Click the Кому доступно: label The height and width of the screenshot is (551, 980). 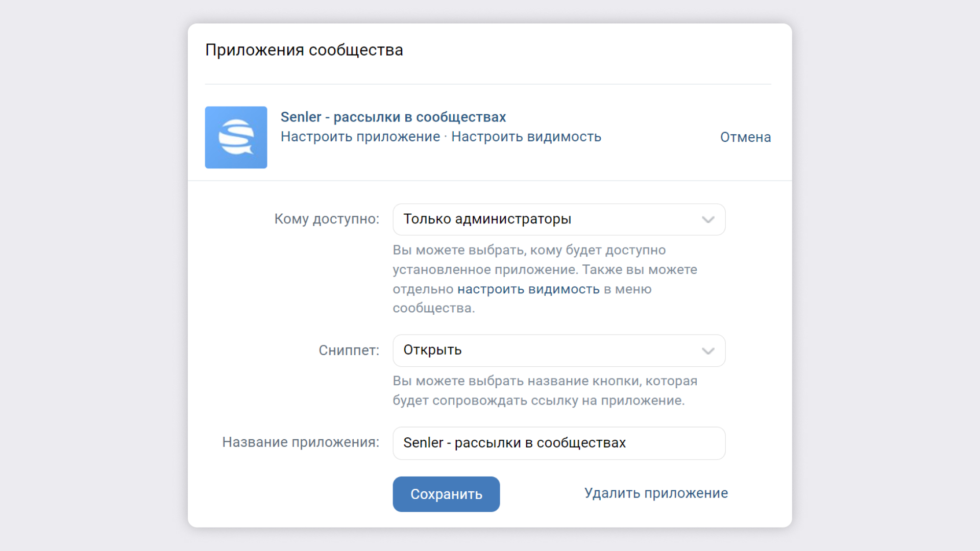point(327,219)
